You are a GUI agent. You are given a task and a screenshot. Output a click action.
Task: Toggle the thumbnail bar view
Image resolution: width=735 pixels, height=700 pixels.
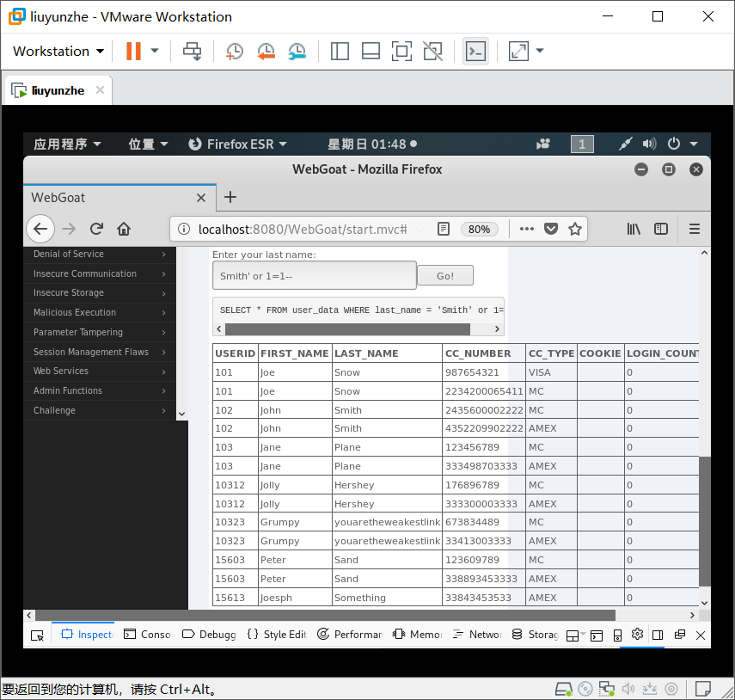(371, 51)
